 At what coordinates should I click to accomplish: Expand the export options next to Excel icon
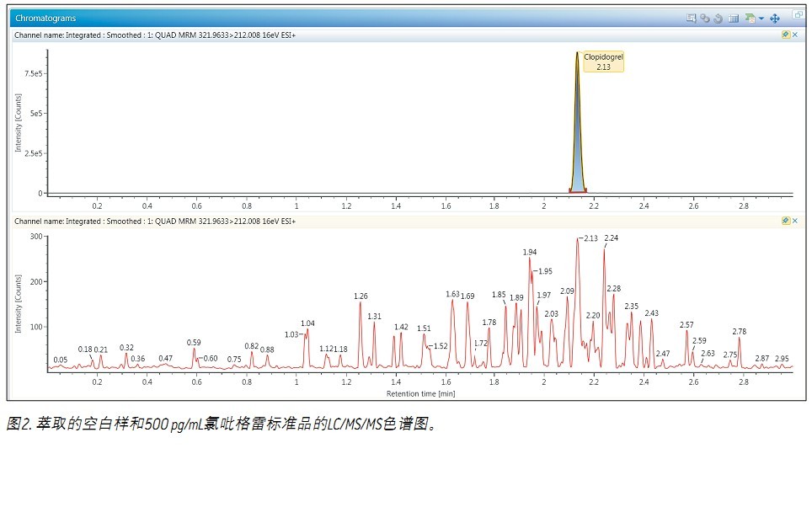click(761, 17)
